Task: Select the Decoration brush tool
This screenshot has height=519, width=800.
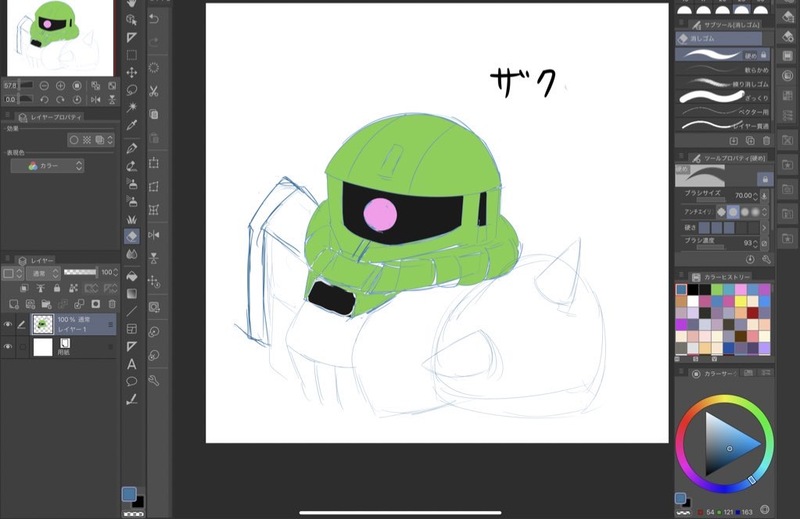Action: tap(132, 219)
